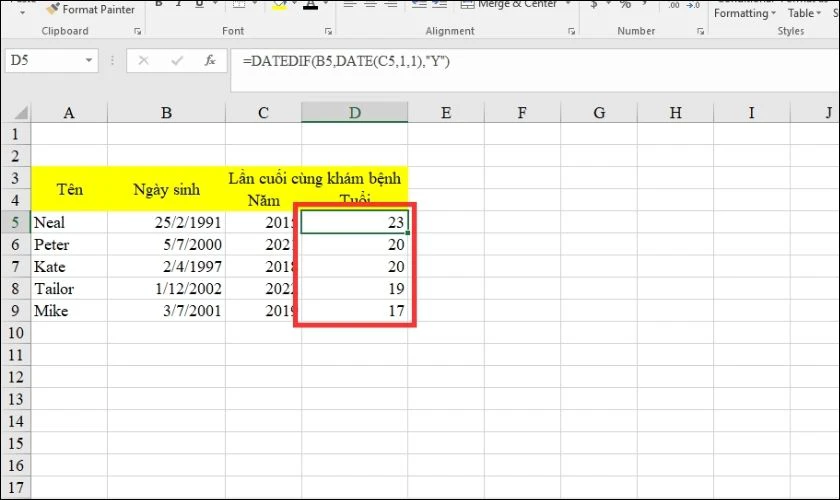Click the Enter checkmark formula icon
840x500 pixels.
[177, 61]
